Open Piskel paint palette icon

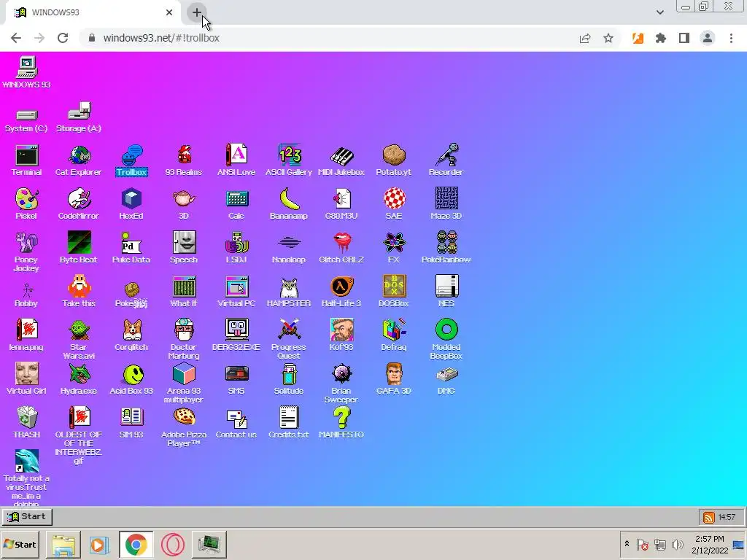27,204
